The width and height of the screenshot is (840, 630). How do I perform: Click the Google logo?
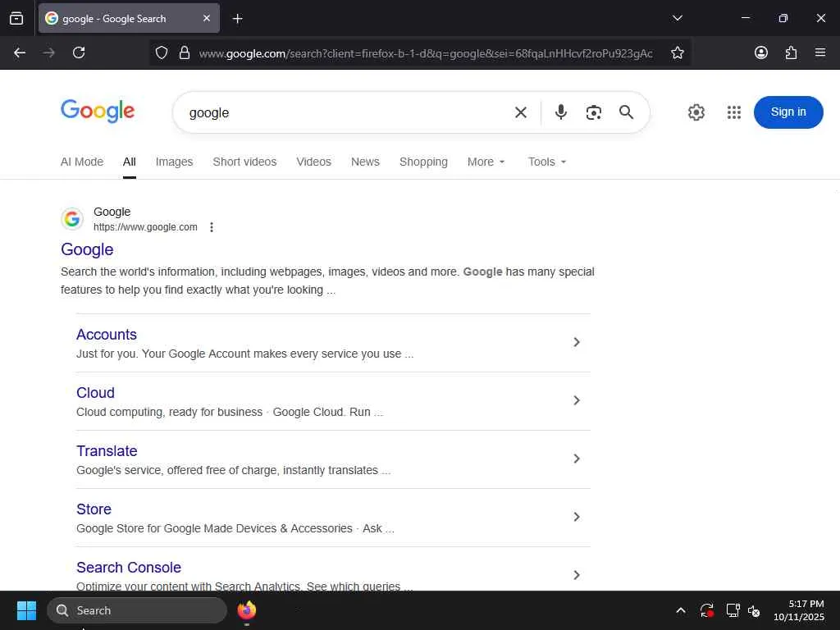pyautogui.click(x=98, y=111)
